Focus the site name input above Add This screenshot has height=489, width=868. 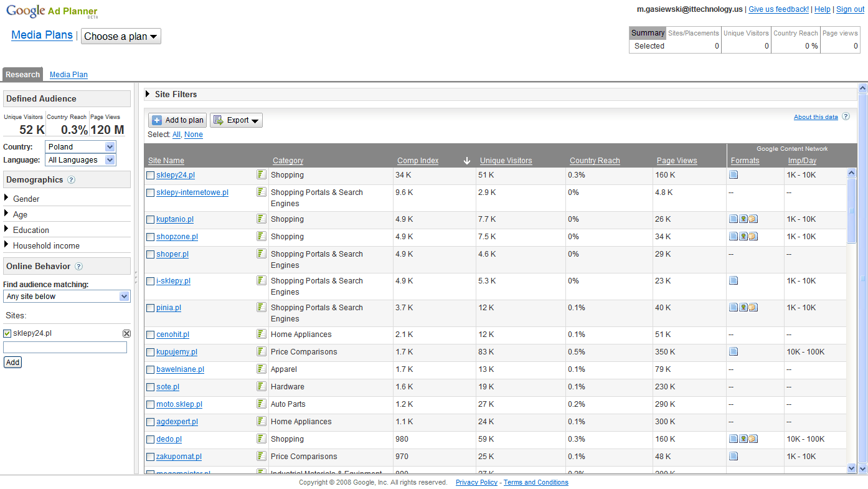65,348
